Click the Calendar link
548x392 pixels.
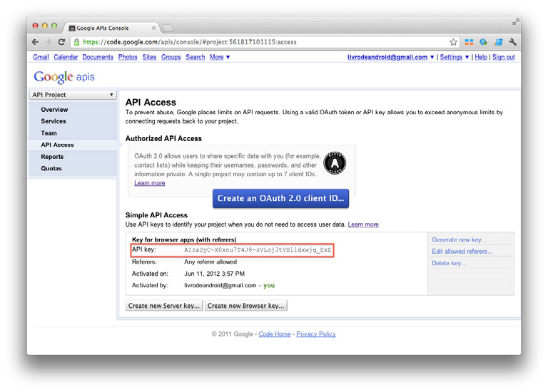66,57
